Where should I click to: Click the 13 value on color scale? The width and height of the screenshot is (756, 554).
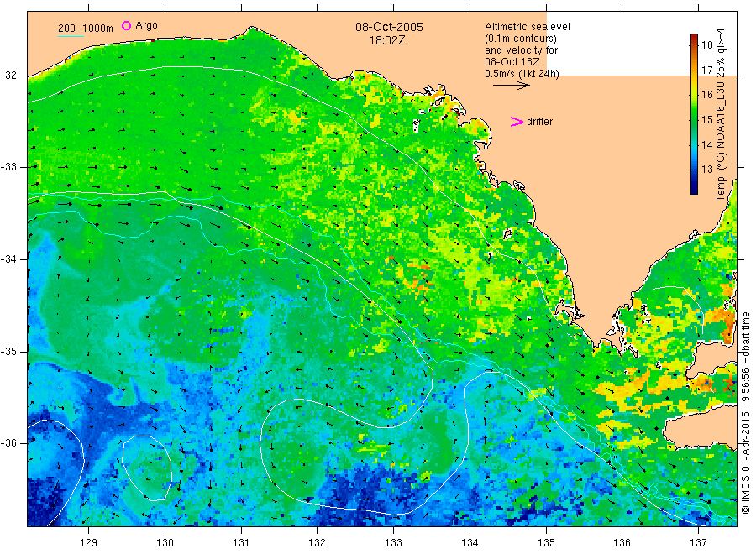coord(706,169)
